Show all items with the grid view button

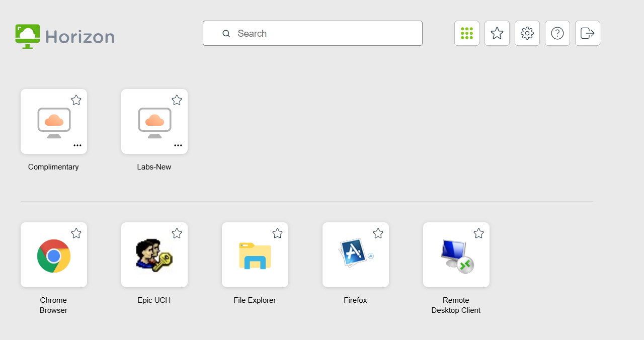tap(467, 33)
